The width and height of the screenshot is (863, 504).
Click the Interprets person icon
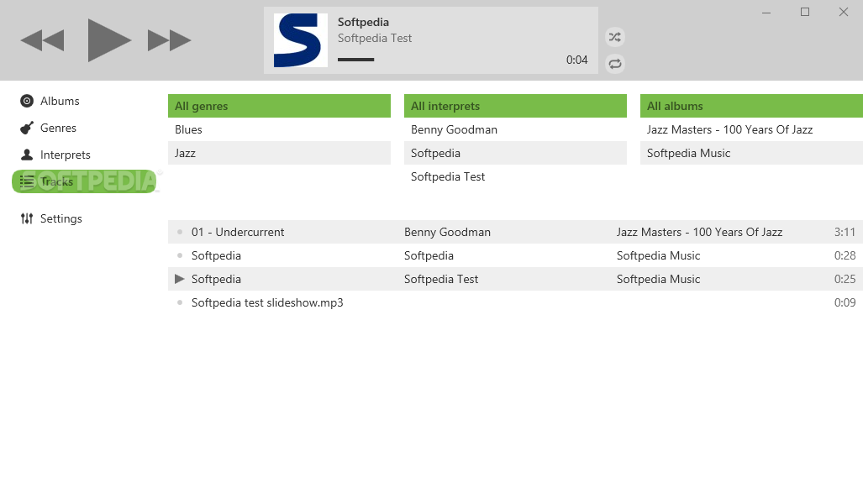[x=27, y=155]
